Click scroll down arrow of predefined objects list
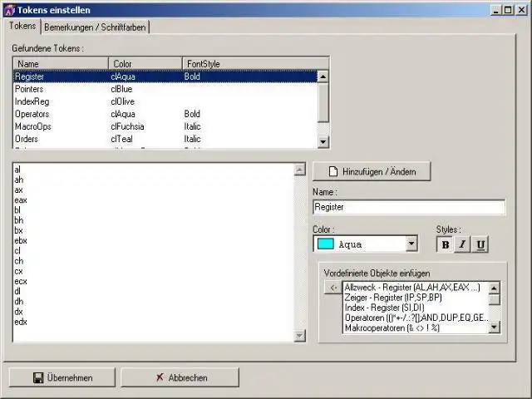The image size is (532, 399). tap(494, 328)
